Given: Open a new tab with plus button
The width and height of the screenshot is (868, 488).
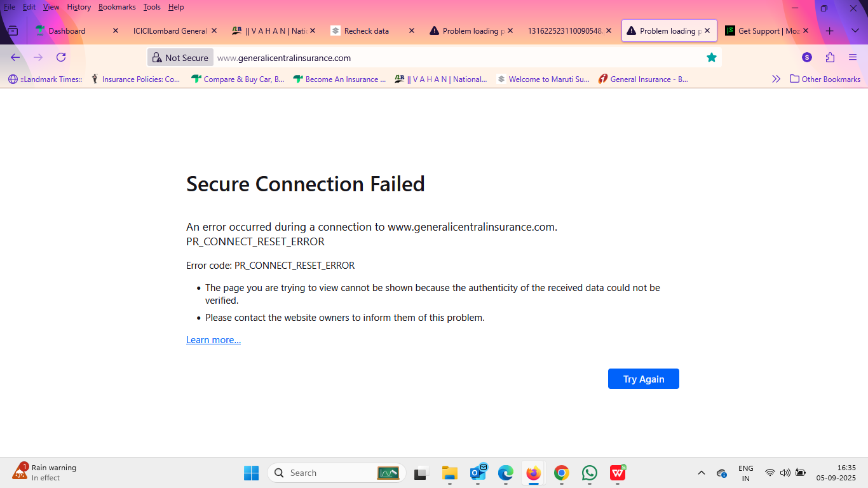Looking at the screenshot, I should point(829,30).
